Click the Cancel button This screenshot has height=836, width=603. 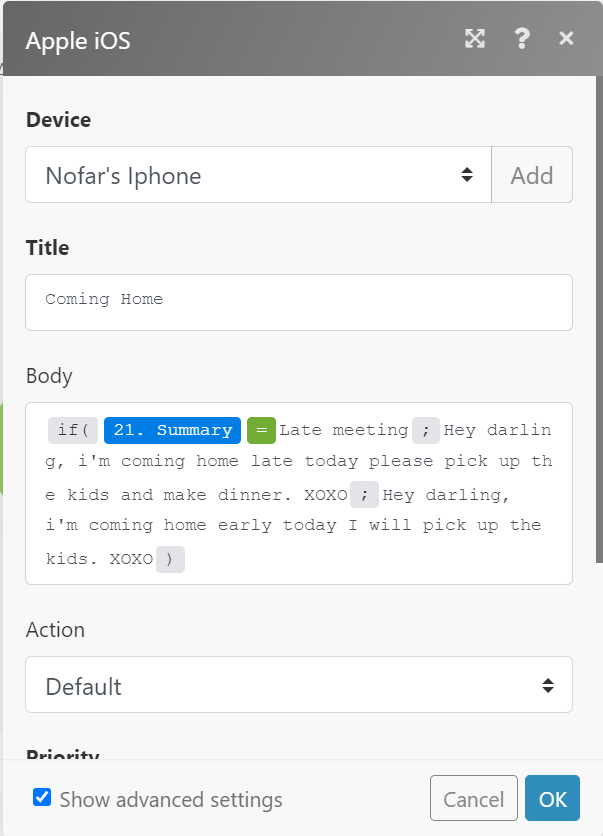473,798
